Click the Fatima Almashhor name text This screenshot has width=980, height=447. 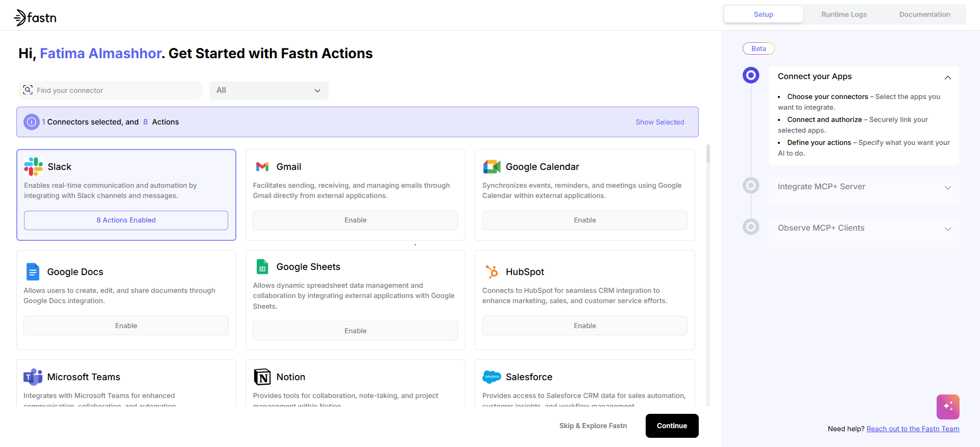click(101, 54)
